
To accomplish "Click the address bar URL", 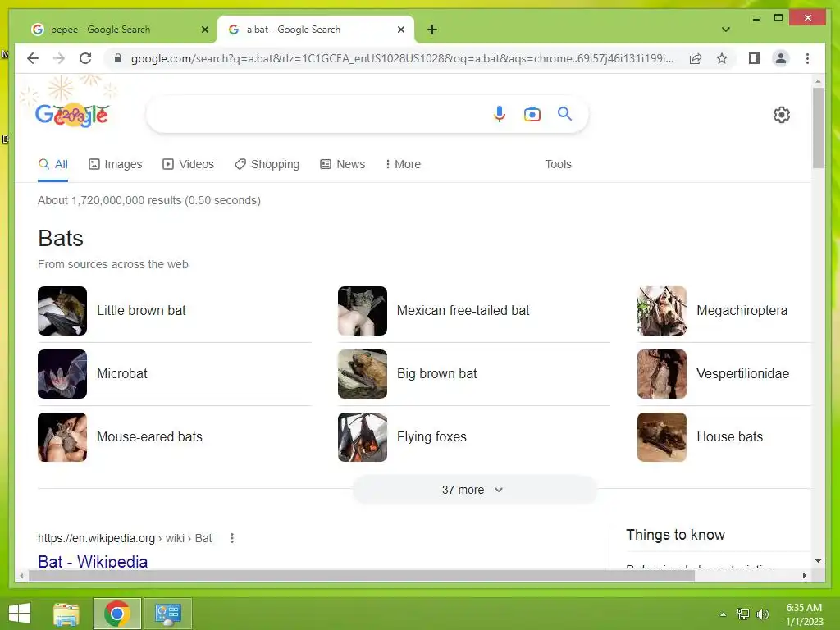I will point(402,58).
